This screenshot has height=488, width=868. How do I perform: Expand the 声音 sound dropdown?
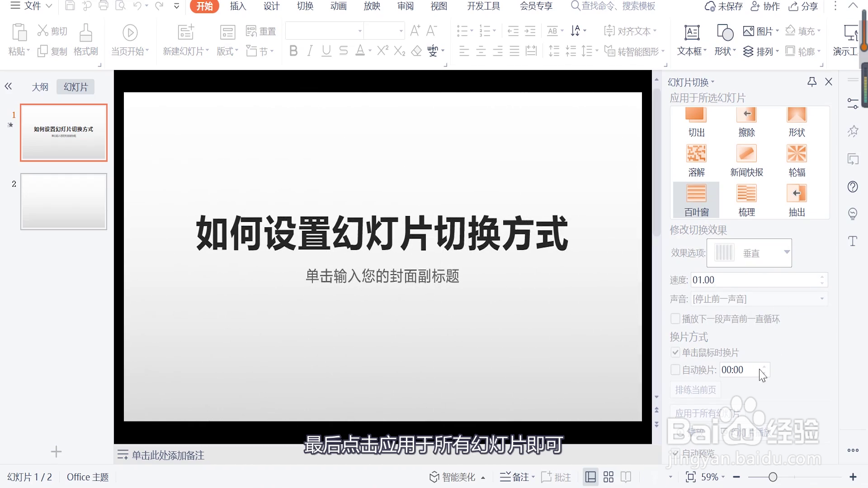pos(822,299)
